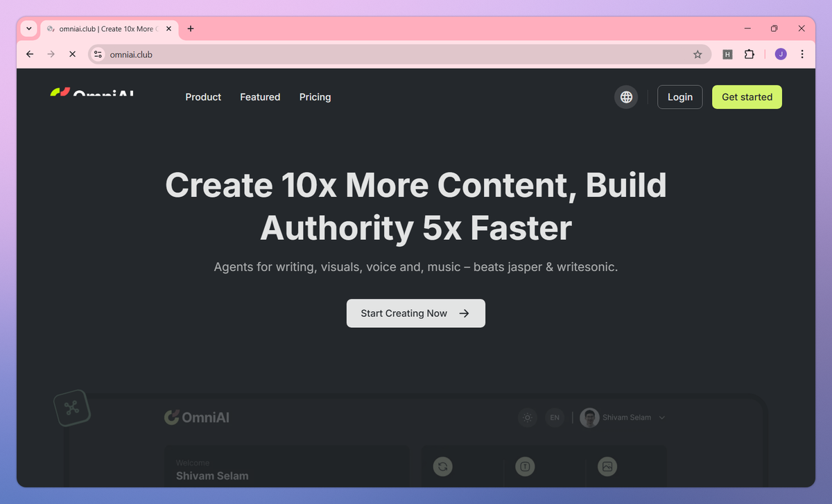Open the Featured menu item
Screen dimensions: 832x504
coord(260,97)
